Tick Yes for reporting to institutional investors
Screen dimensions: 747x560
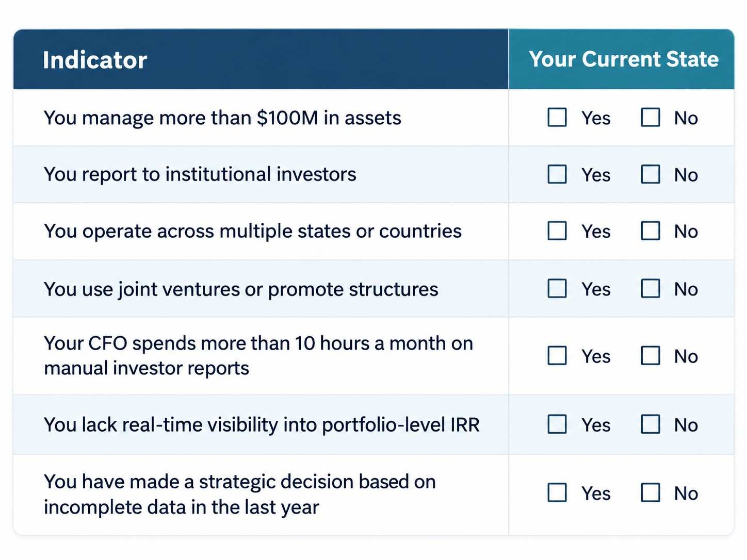[557, 174]
